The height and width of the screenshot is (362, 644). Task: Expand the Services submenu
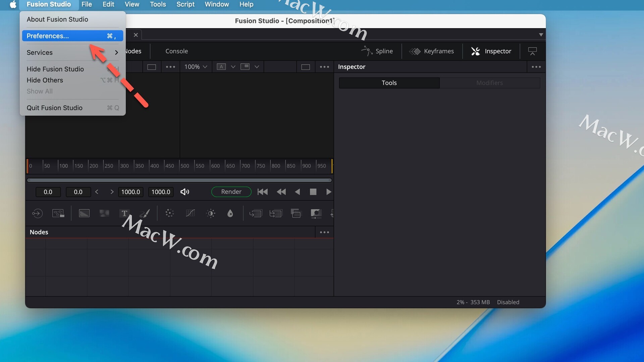(x=73, y=53)
